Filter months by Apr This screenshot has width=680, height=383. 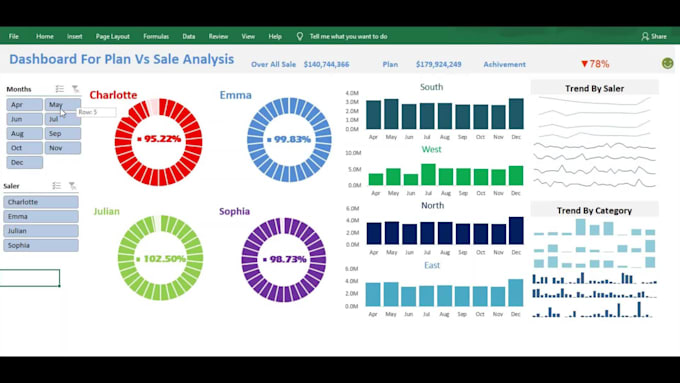24,105
